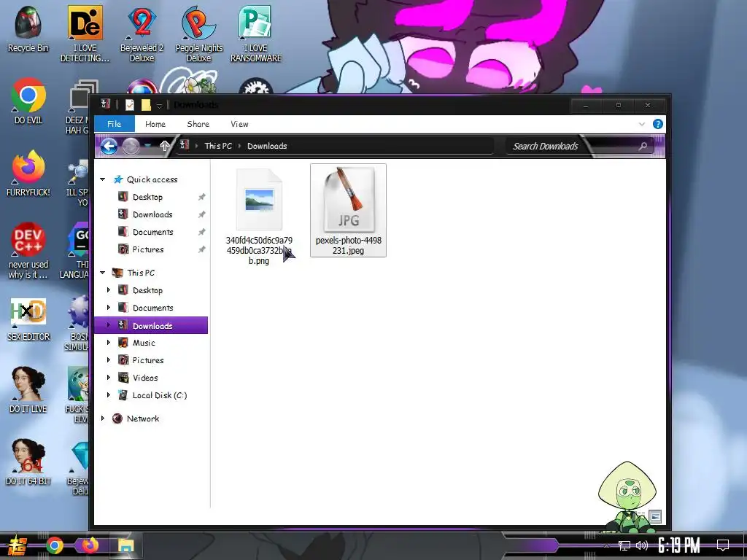Show hidden tray icons arrow
Viewport: 747px width, 560px height.
point(606,545)
